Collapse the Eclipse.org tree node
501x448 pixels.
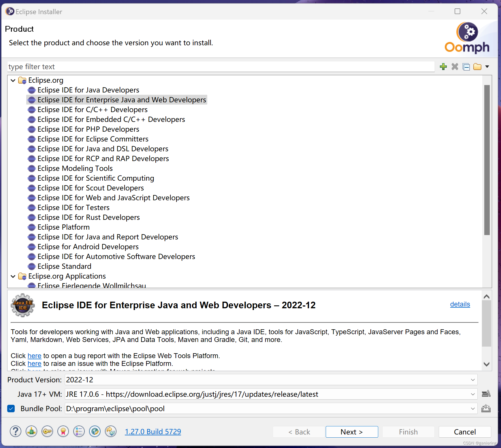pyautogui.click(x=13, y=80)
